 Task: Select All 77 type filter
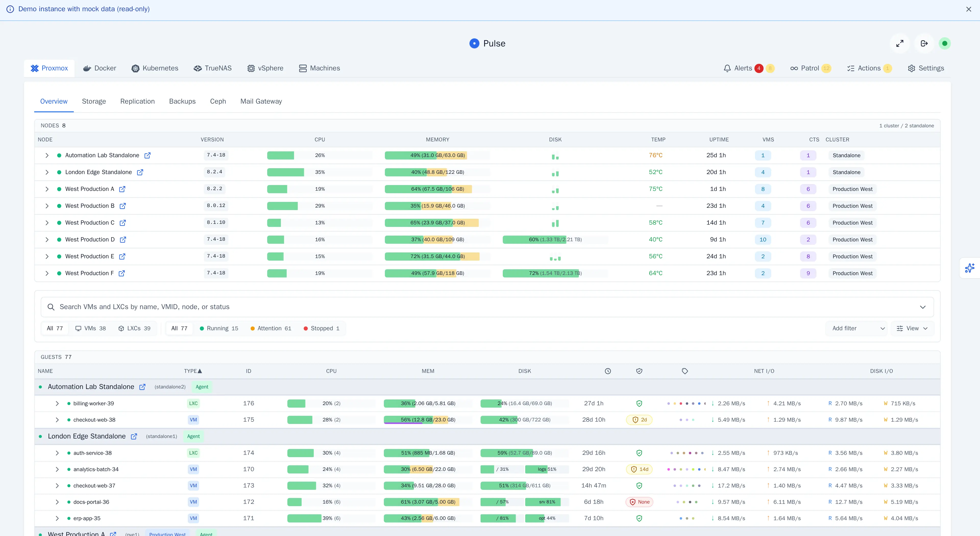[x=55, y=328]
